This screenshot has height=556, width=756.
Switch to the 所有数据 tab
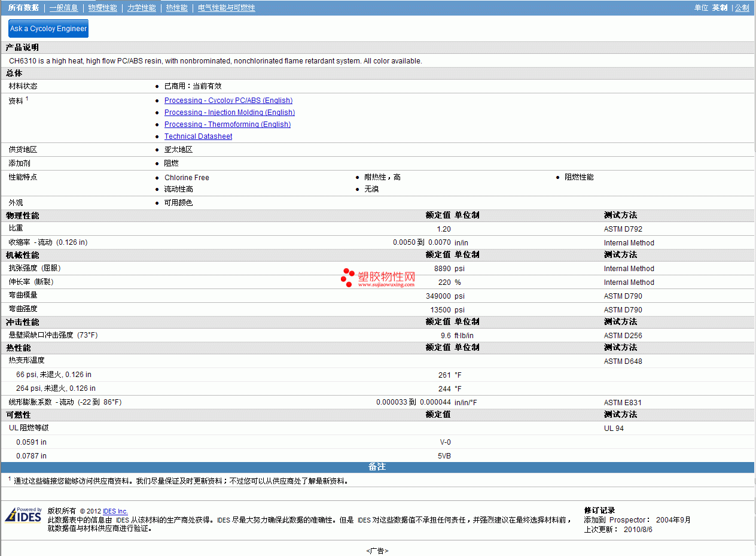tap(23, 8)
